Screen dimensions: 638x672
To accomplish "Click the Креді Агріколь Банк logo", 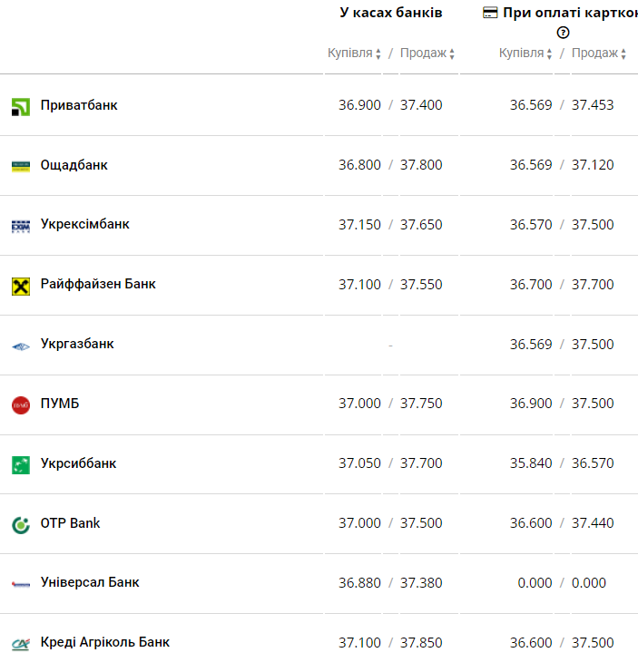I will (21, 644).
